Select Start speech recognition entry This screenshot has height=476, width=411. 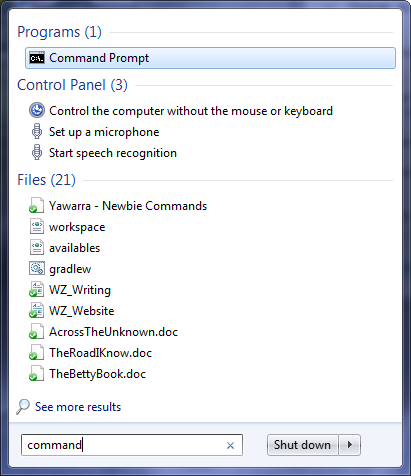(113, 153)
